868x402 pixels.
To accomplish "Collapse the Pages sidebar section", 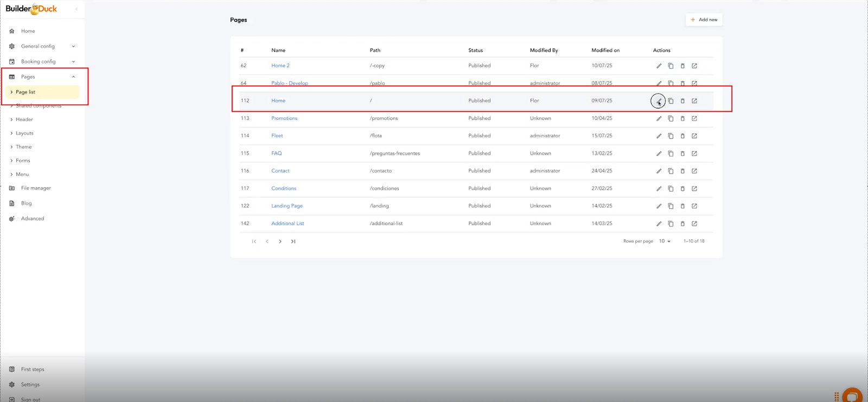I will (73, 76).
